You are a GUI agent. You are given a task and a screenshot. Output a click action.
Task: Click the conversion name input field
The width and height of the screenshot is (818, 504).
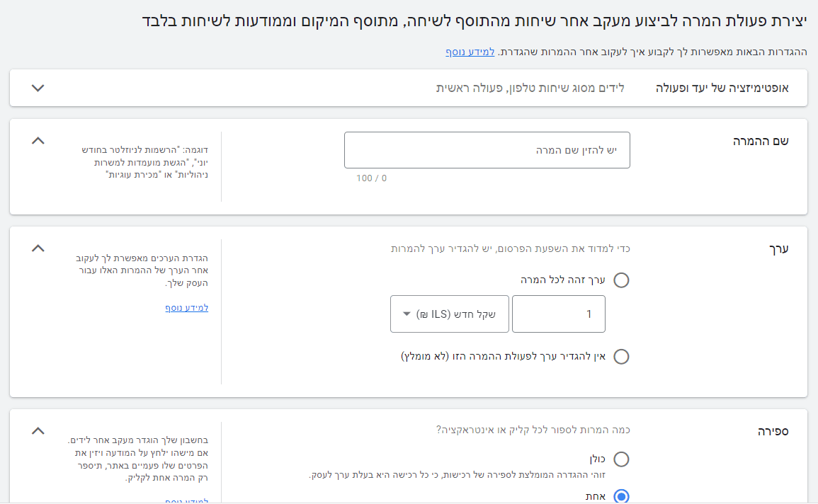(487, 150)
